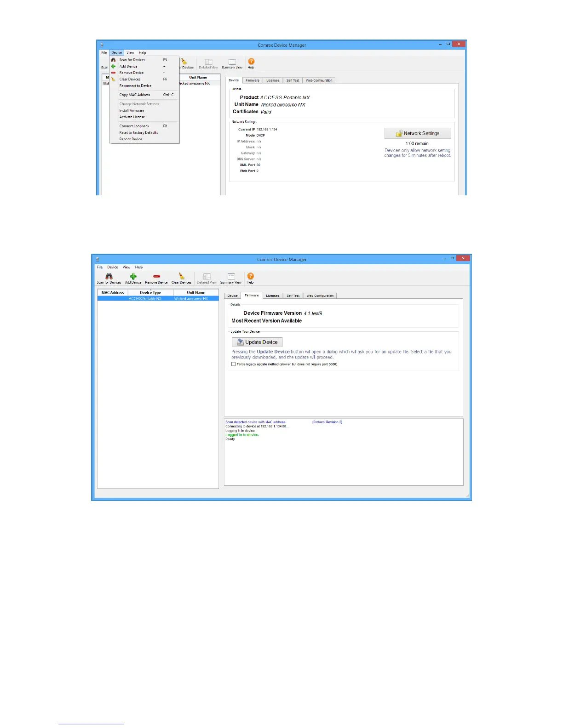This screenshot has height=728, width=563.
Task: Click green plus icon beside Add Device menu entry
Action: point(113,66)
